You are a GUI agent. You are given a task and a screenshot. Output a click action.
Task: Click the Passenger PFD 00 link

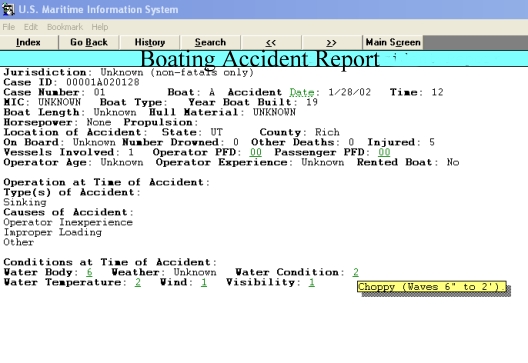[384, 152]
